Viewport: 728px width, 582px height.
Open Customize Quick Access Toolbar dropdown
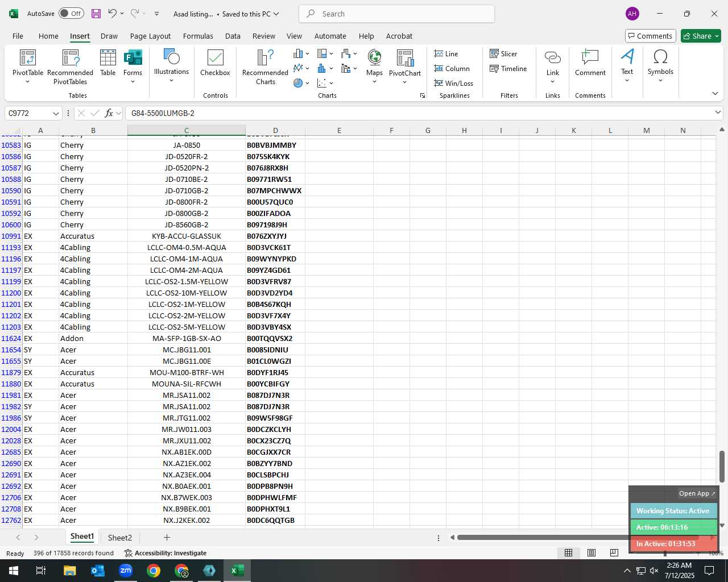pyautogui.click(x=156, y=14)
